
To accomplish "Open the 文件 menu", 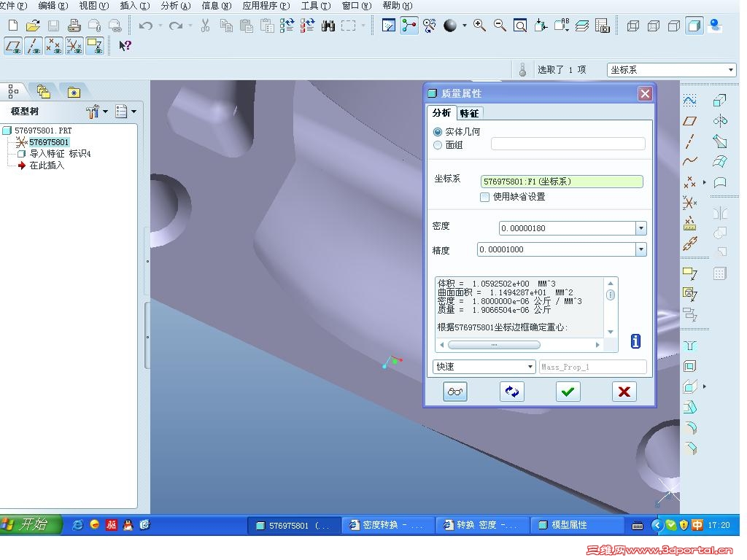I will 13,6.
